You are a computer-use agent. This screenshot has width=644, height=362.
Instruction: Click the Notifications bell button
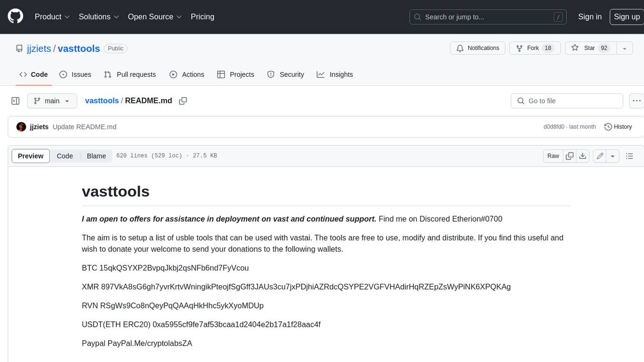[478, 48]
